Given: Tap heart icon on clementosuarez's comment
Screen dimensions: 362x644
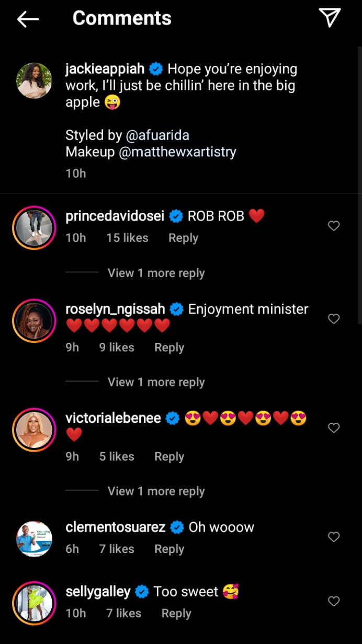Looking at the screenshot, I should [x=334, y=537].
